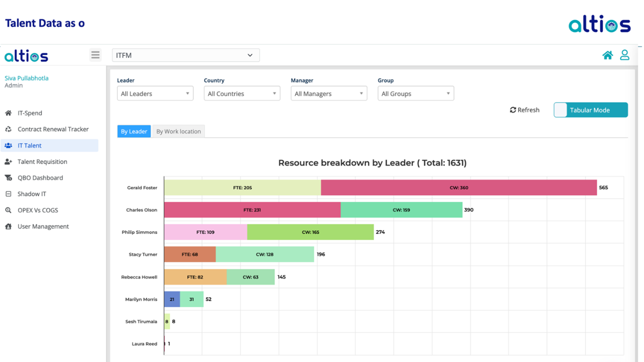Click the hamburger menu beside the altios logo
644x362 pixels.
[x=95, y=55]
